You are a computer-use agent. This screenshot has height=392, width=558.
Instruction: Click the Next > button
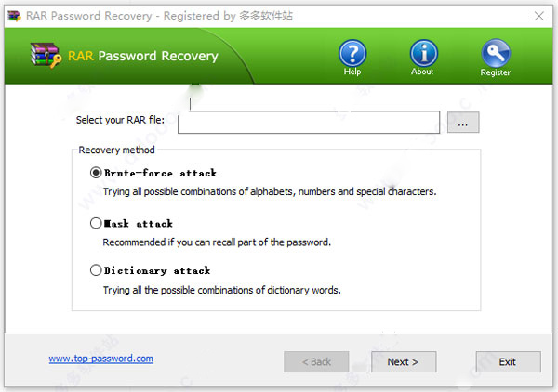point(403,361)
